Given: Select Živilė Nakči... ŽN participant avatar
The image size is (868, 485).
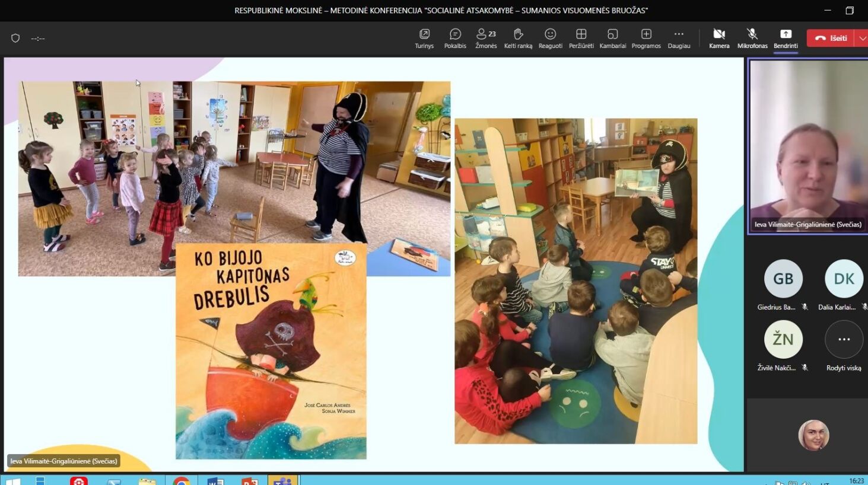Looking at the screenshot, I should click(x=783, y=339).
